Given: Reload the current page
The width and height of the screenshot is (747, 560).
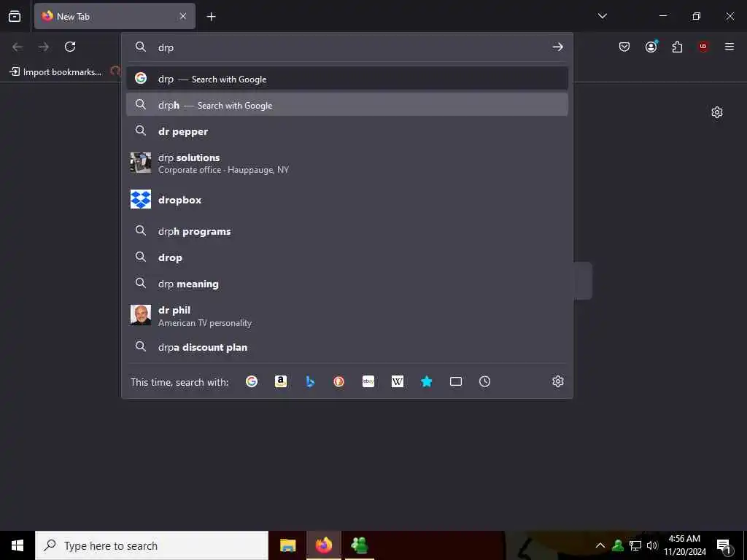Looking at the screenshot, I should [x=70, y=47].
